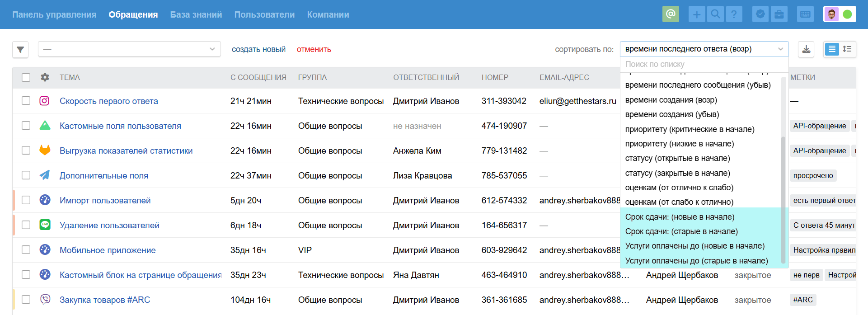
Task: Open the Пользователи tab
Action: [264, 14]
